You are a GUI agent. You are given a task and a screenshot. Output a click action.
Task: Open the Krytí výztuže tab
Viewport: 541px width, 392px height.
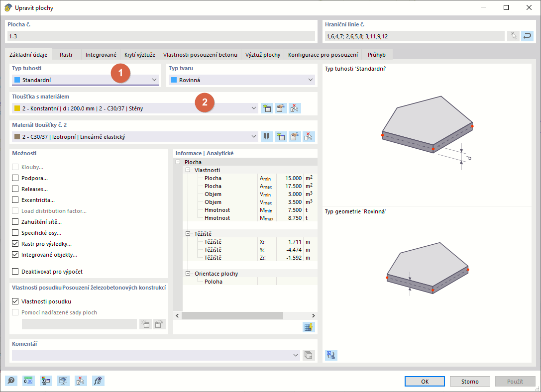[140, 55]
